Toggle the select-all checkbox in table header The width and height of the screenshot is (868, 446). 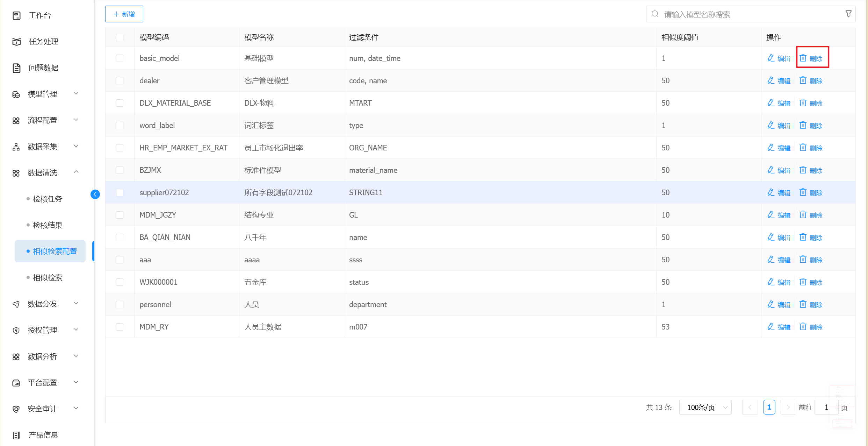point(120,37)
